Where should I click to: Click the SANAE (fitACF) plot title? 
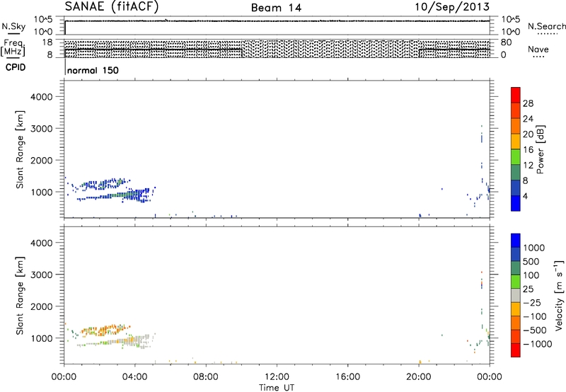click(112, 6)
